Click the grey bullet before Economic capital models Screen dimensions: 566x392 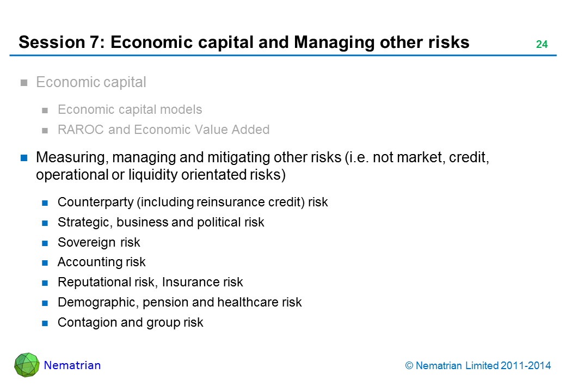46,111
